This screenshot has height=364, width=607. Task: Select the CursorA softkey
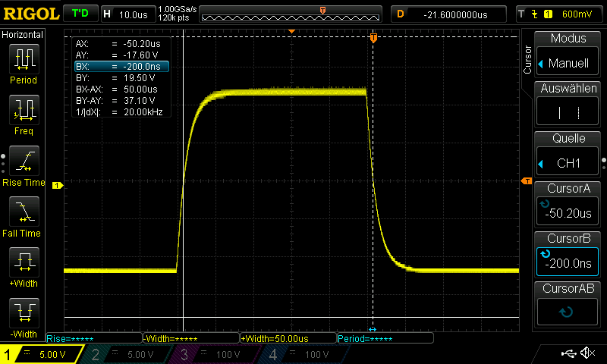click(568, 205)
